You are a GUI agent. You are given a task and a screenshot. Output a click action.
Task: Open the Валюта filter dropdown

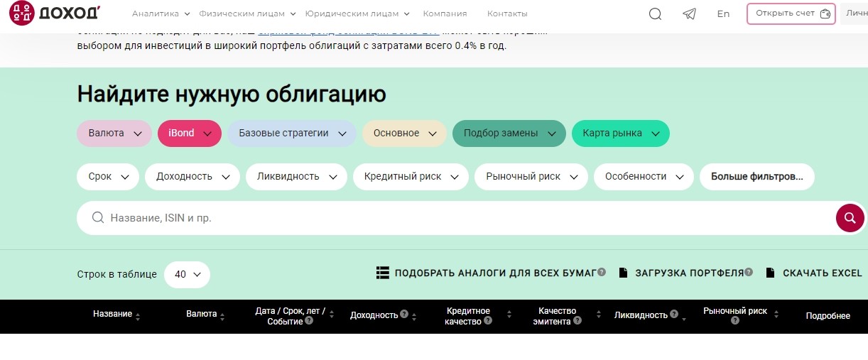(114, 133)
